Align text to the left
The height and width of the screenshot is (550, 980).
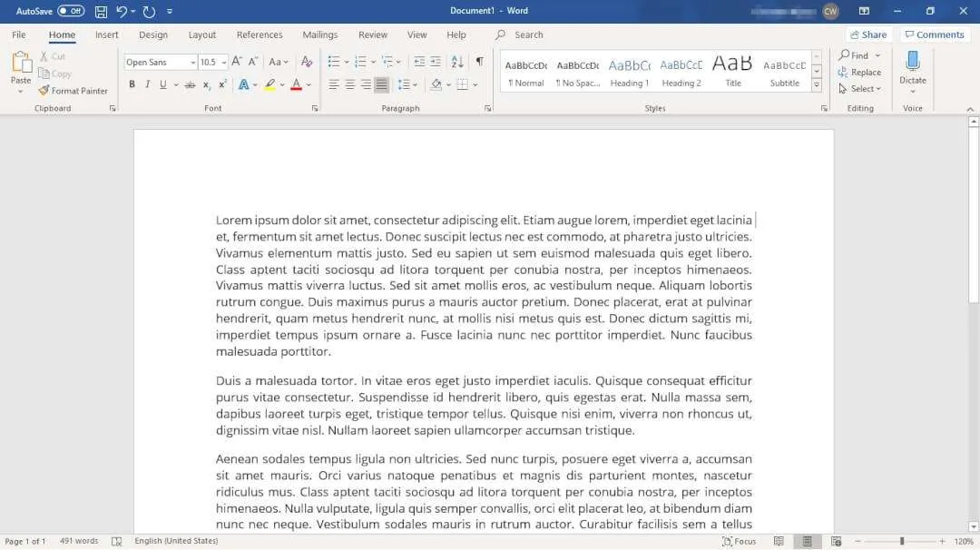pos(334,84)
